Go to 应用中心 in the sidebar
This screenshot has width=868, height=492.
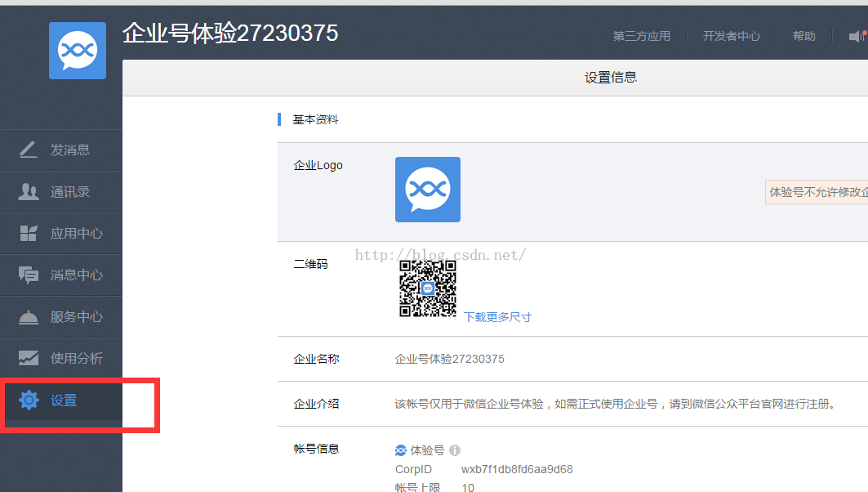[x=61, y=233]
